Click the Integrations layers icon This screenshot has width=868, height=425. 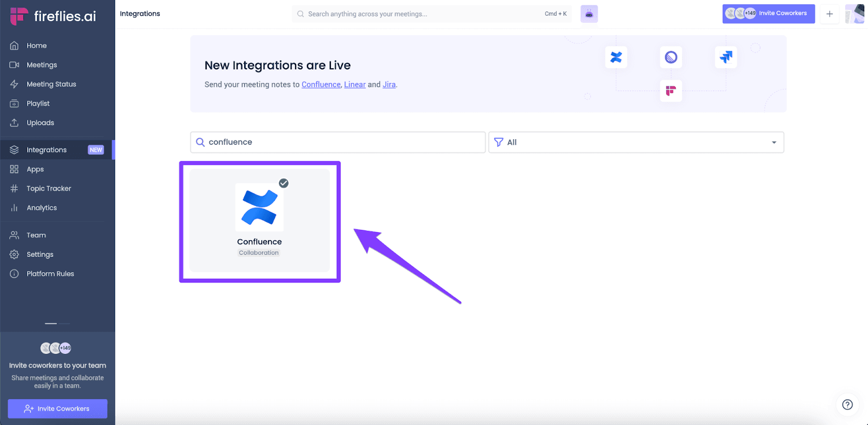pos(14,150)
